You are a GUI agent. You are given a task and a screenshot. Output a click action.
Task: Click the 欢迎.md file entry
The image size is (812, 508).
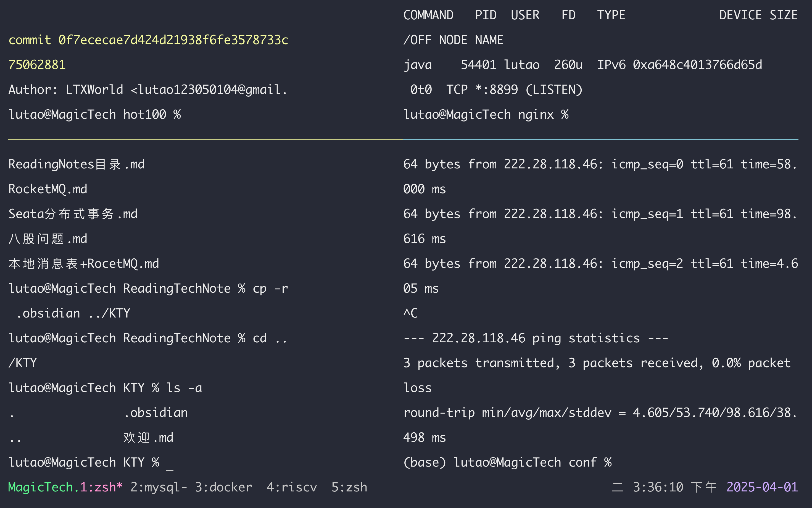click(x=148, y=438)
